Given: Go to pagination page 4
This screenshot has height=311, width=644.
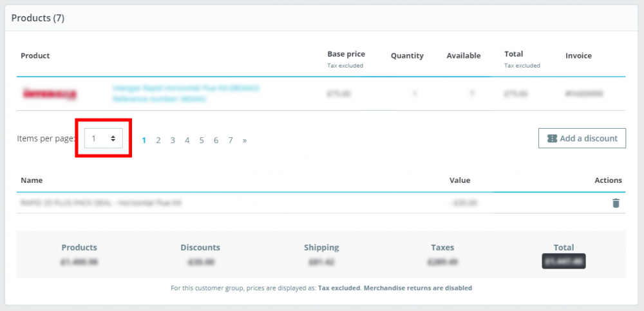Looking at the screenshot, I should [187, 140].
